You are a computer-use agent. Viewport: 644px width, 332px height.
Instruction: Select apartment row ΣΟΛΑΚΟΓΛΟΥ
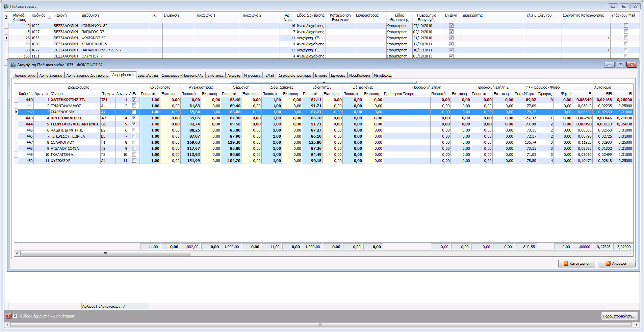pyautogui.click(x=324, y=142)
